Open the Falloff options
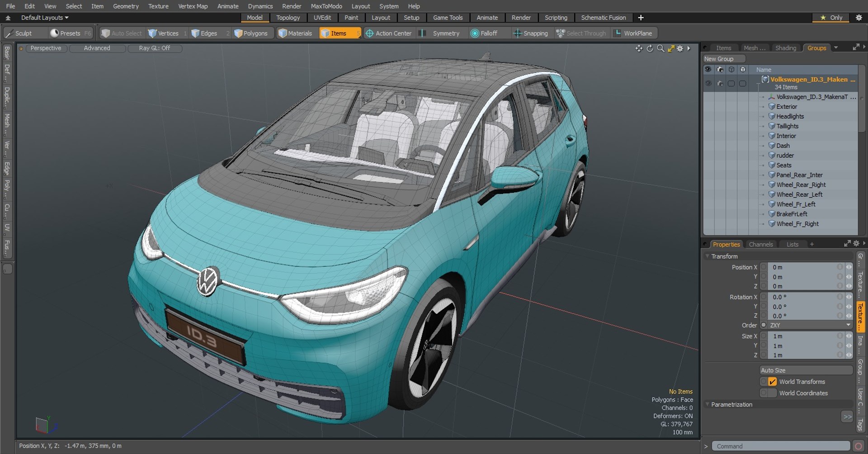The image size is (868, 454). click(x=484, y=33)
